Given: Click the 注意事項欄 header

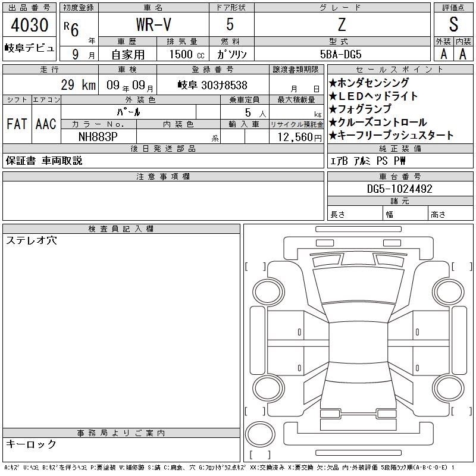Looking at the screenshot, I should 163,176.
